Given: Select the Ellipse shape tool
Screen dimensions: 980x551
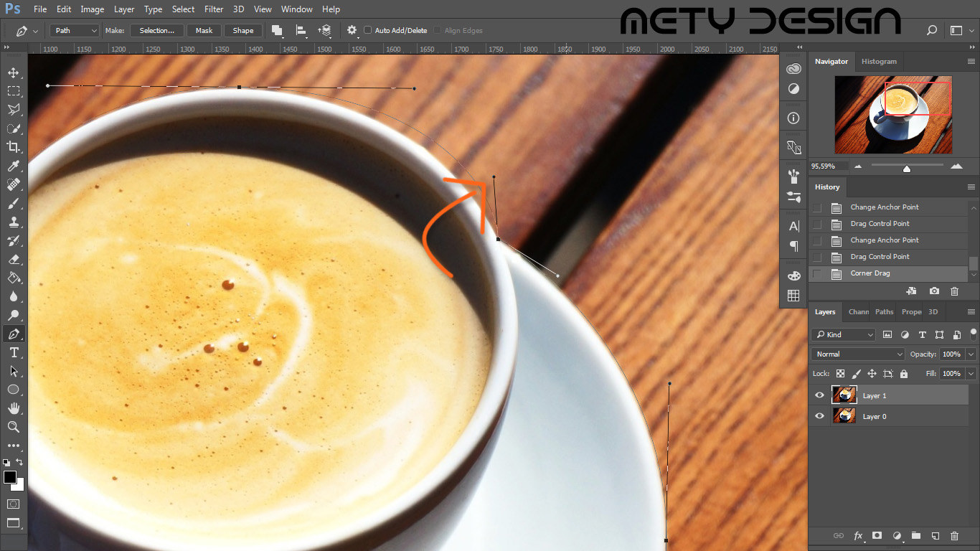Looking at the screenshot, I should 13,390.
